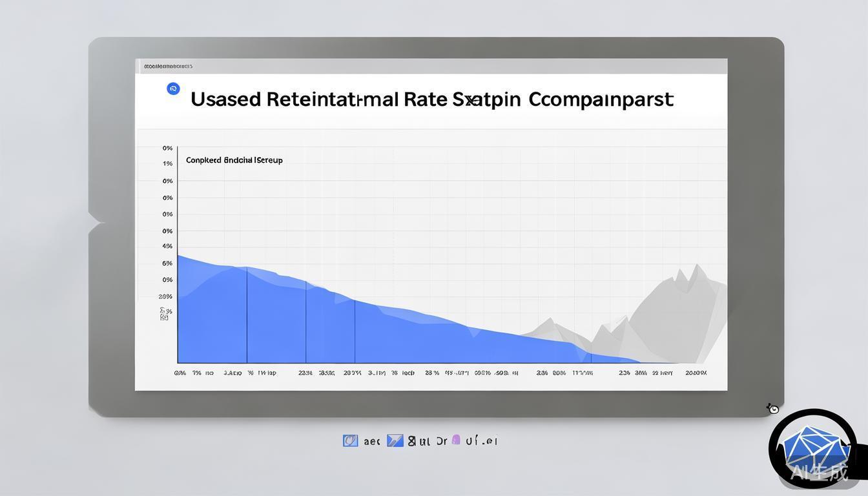Click the "2020%" label on the x-axis
The height and width of the screenshot is (496, 868).
[x=696, y=373]
